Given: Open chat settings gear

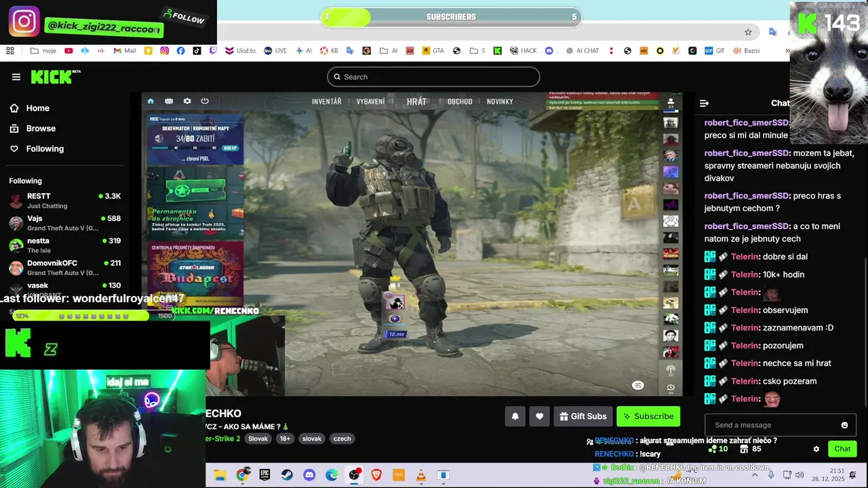Looking at the screenshot, I should point(816,449).
